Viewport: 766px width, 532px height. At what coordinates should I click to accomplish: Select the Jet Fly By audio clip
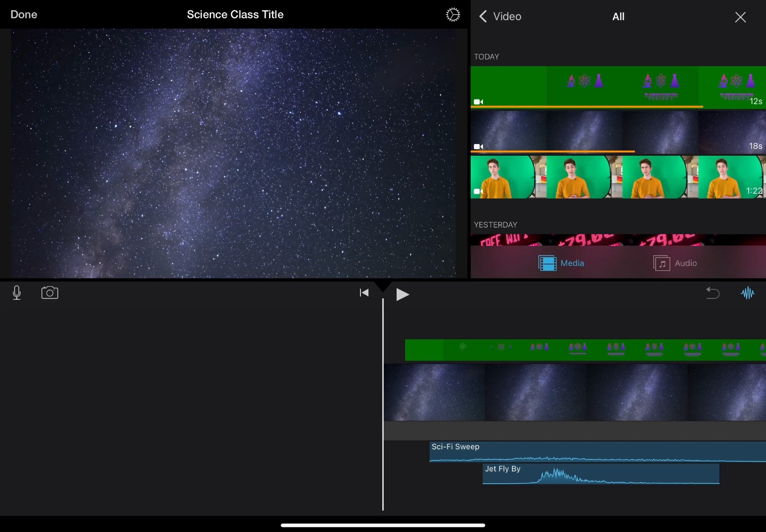point(601,473)
